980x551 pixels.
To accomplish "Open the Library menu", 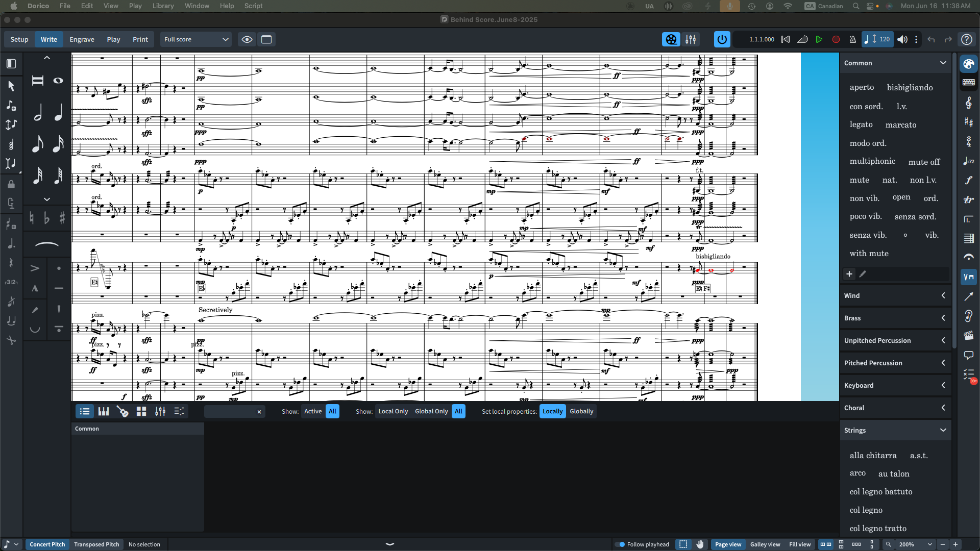I will [163, 6].
